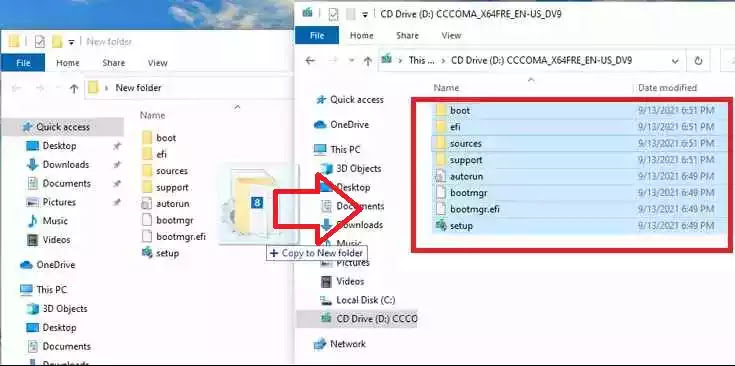Image resolution: width=735 pixels, height=366 pixels.
Task: Open Documents under This PC in New folder window
Action: (67, 346)
